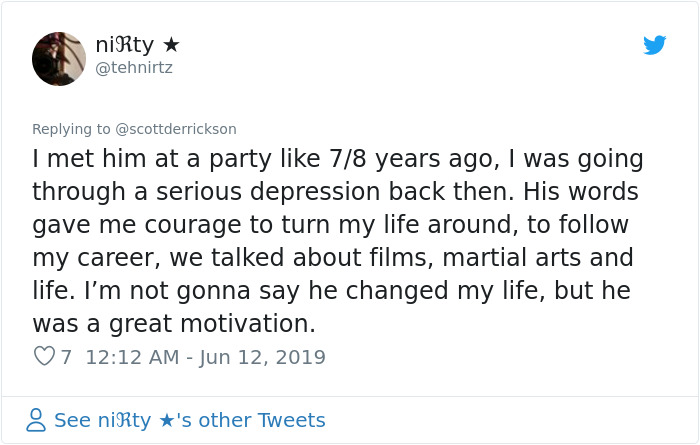The height and width of the screenshot is (445, 700).
Task: Click the 'Replying to' label text
Action: [x=72, y=129]
